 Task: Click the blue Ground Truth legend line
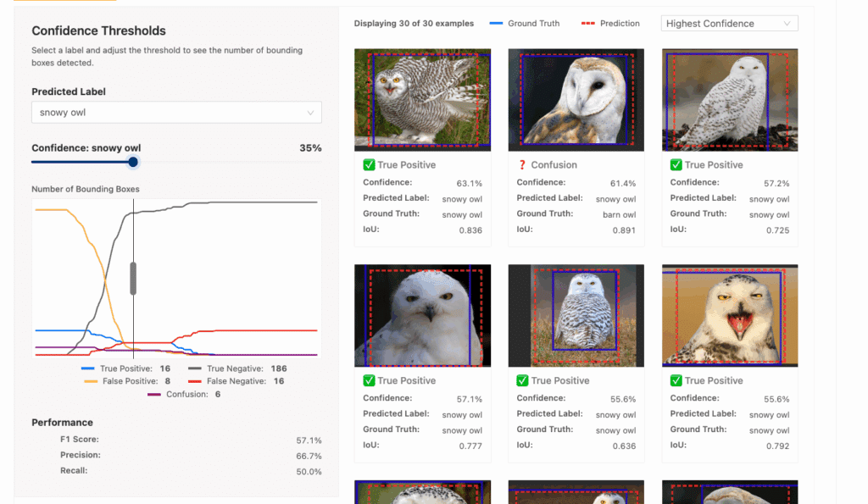coord(496,23)
